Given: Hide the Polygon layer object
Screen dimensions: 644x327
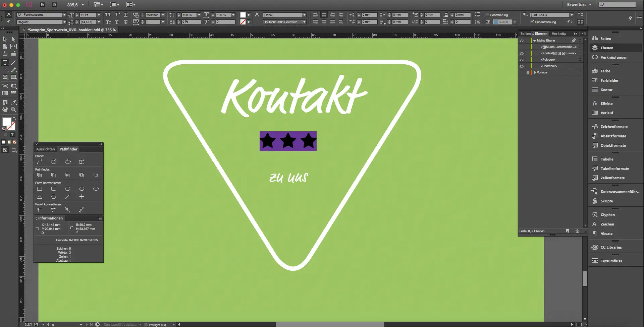Looking at the screenshot, I should point(522,60).
